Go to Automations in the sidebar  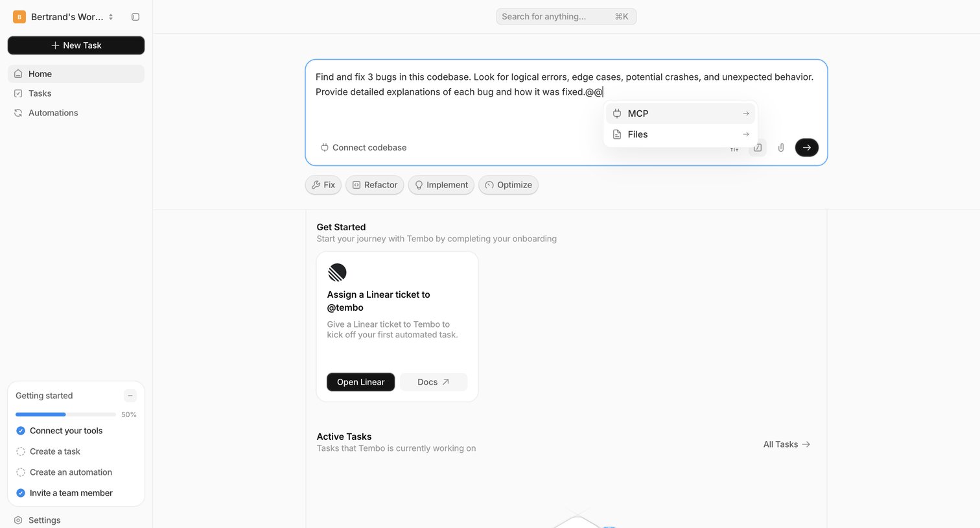[76, 113]
